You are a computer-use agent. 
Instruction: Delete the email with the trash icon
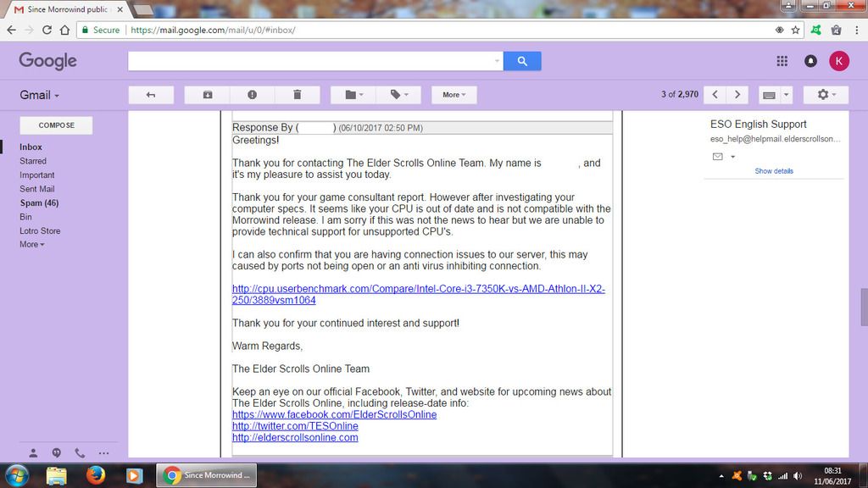click(297, 95)
